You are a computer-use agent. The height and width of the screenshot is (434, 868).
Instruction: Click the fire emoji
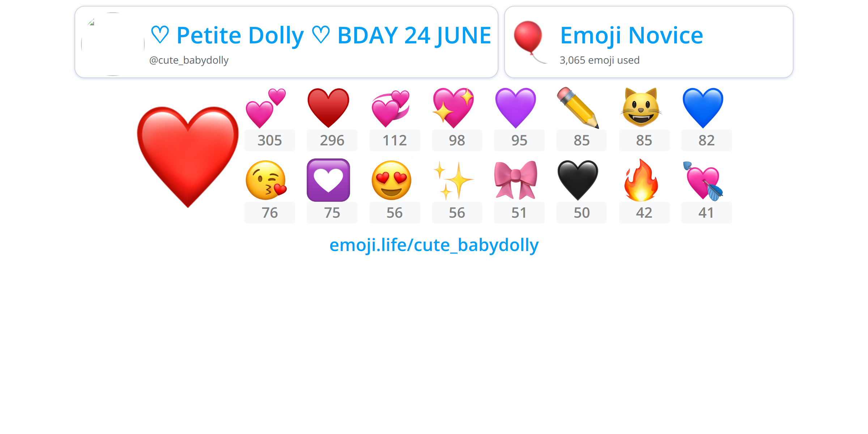click(641, 180)
